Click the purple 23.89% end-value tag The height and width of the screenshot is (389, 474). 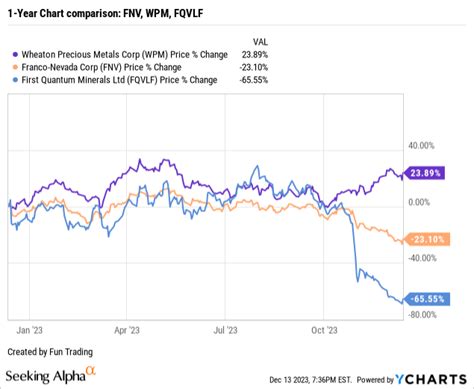coord(424,173)
